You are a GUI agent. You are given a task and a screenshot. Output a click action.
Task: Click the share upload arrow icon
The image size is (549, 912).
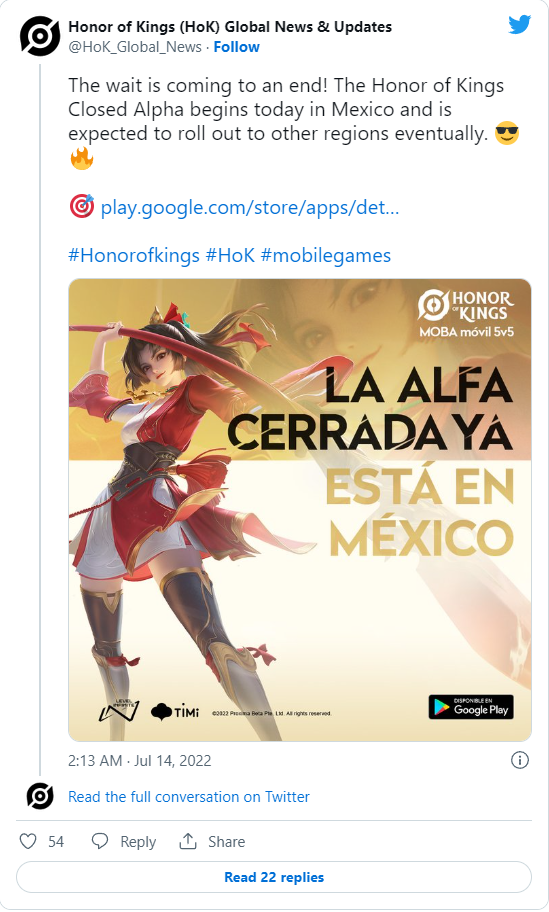tap(188, 841)
